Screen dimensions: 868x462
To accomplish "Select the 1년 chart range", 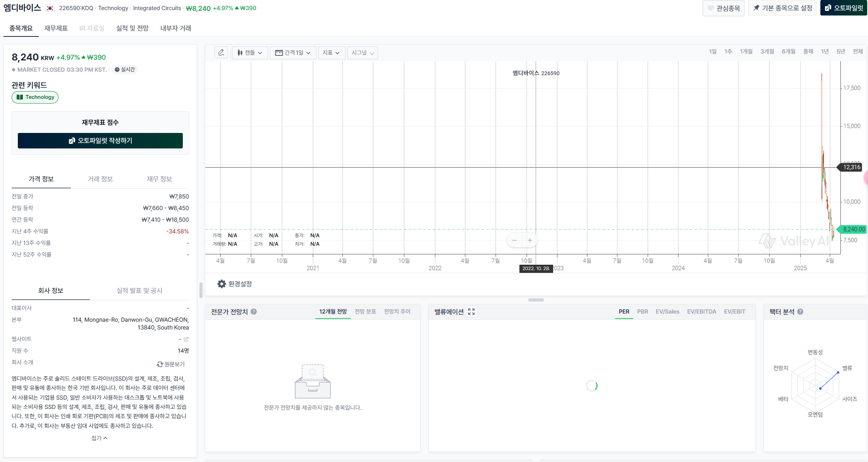I will click(825, 52).
